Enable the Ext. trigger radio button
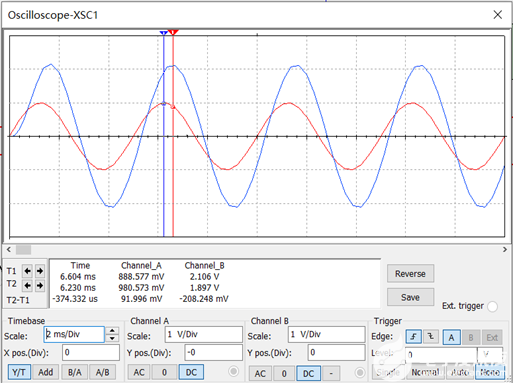 pos(492,306)
